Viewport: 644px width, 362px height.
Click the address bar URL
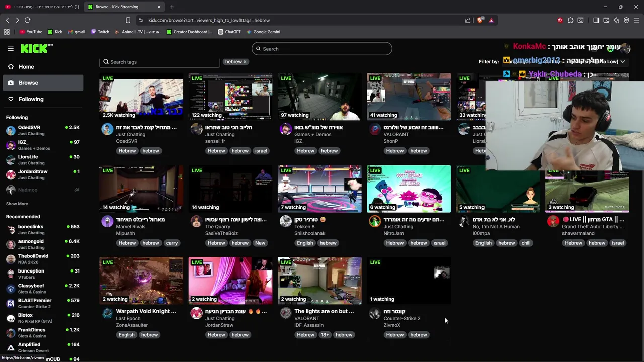(209, 20)
